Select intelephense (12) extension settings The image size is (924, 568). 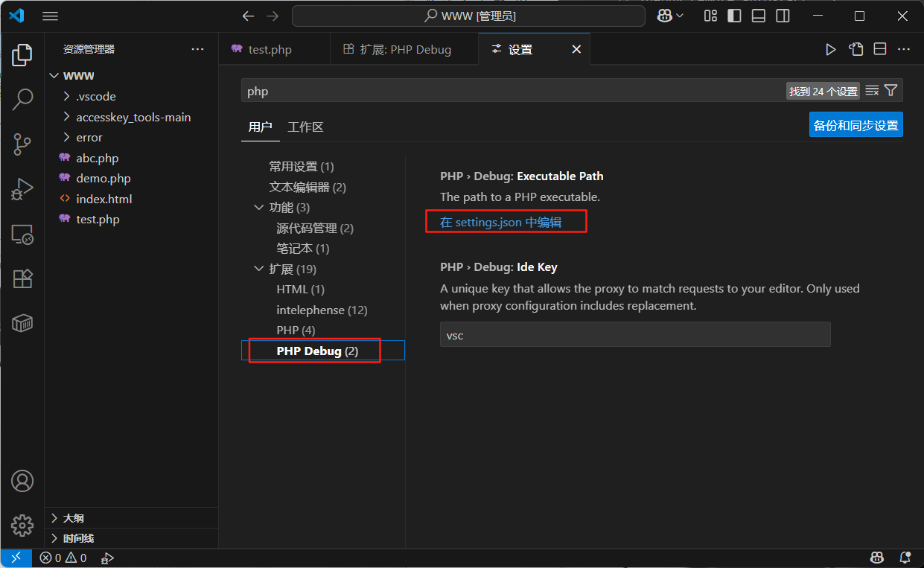click(x=322, y=310)
